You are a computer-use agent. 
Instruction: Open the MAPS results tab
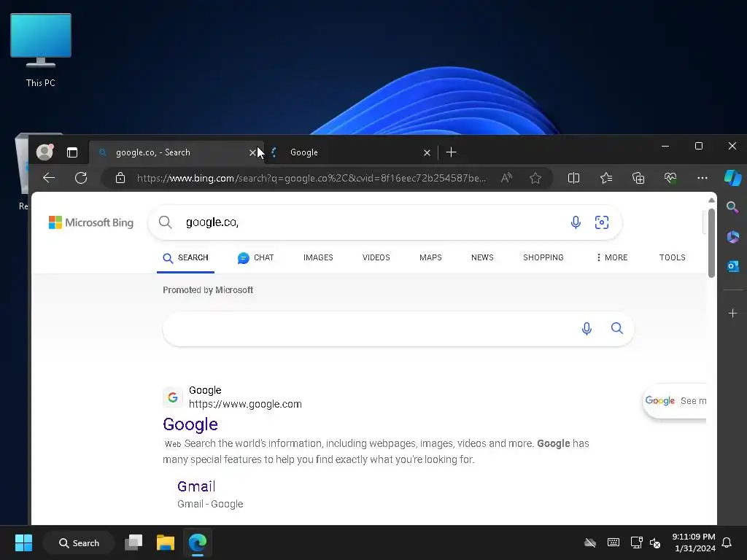point(430,257)
